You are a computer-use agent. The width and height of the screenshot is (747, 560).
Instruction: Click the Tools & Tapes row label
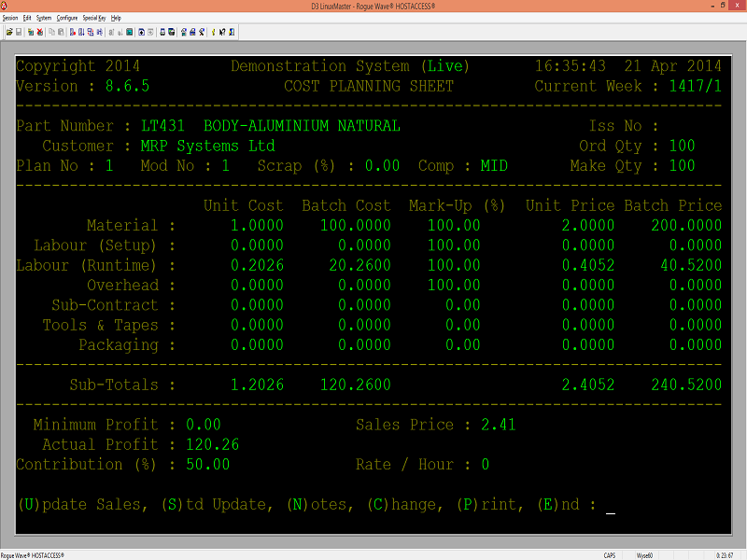(101, 325)
